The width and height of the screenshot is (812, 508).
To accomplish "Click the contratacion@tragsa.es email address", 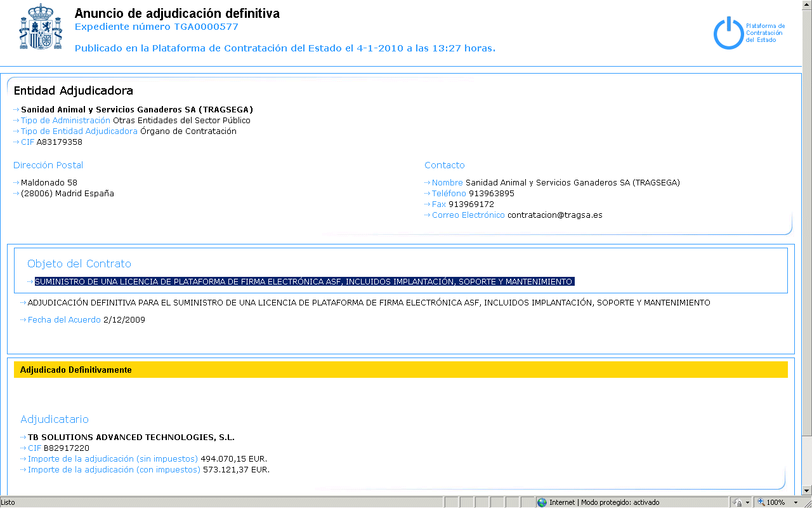I will point(554,215).
